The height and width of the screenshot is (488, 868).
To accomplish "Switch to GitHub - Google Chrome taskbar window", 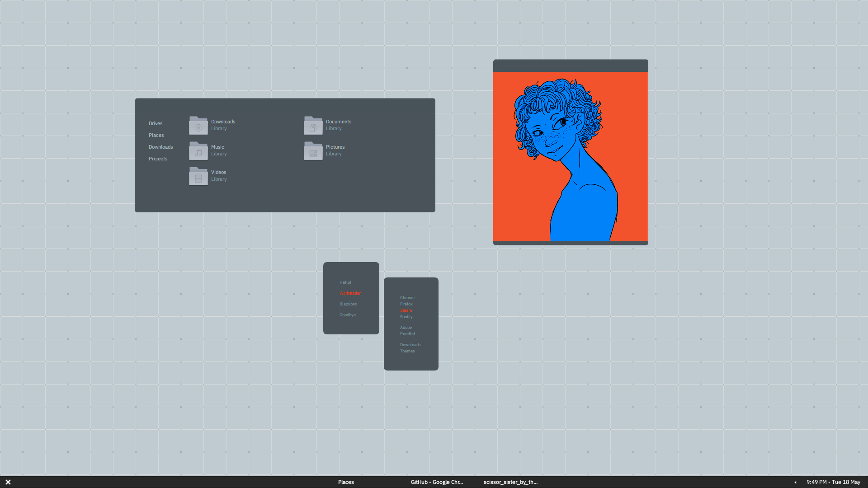I will (437, 482).
